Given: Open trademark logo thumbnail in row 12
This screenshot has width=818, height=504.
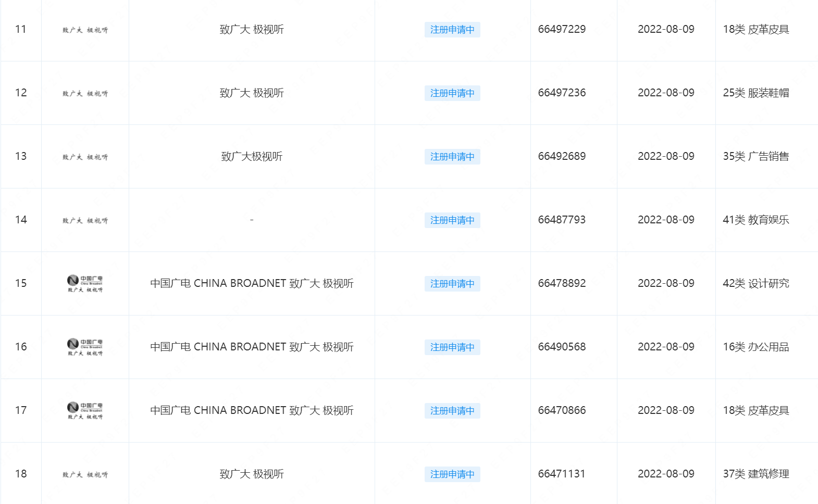Looking at the screenshot, I should (85, 94).
